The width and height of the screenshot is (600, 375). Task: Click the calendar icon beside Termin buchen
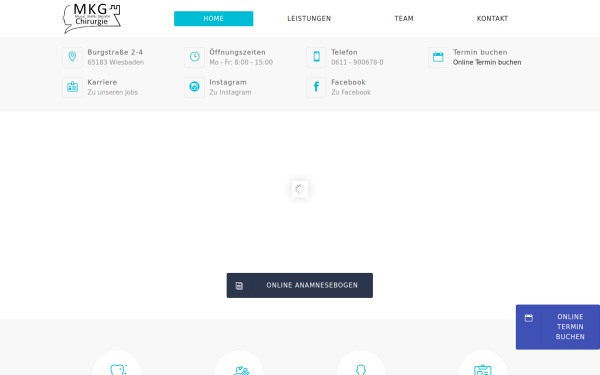[x=438, y=57]
